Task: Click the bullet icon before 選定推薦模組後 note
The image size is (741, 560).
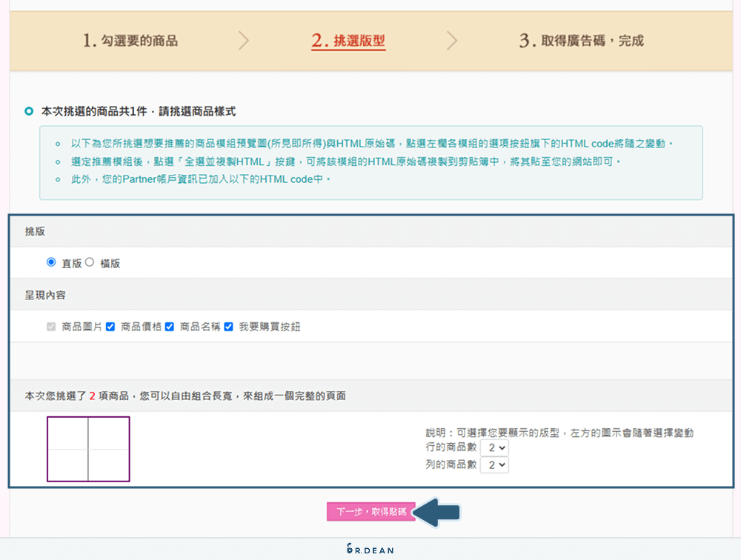Action: 57,161
